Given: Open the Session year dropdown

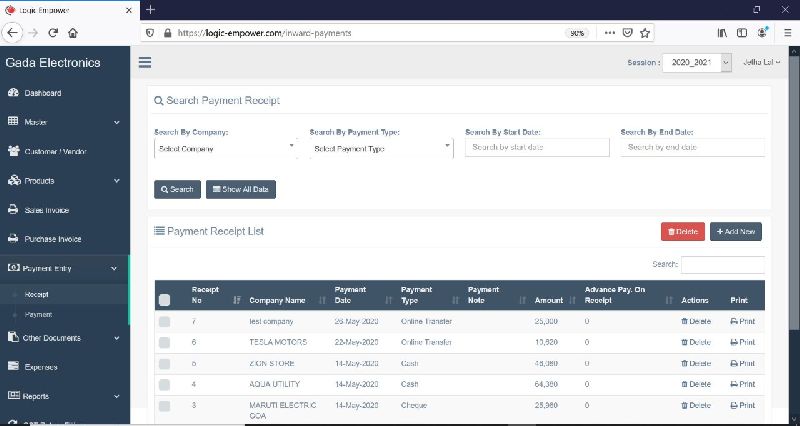Looking at the screenshot, I should pyautogui.click(x=697, y=63).
